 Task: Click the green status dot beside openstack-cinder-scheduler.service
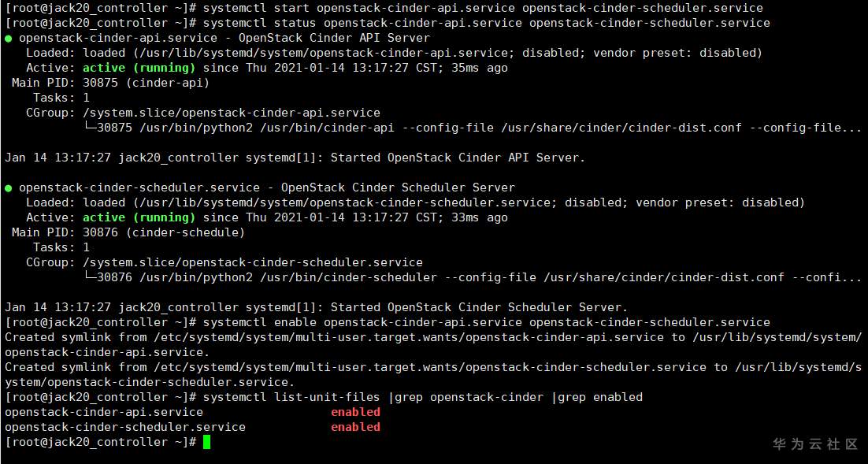tap(9, 187)
